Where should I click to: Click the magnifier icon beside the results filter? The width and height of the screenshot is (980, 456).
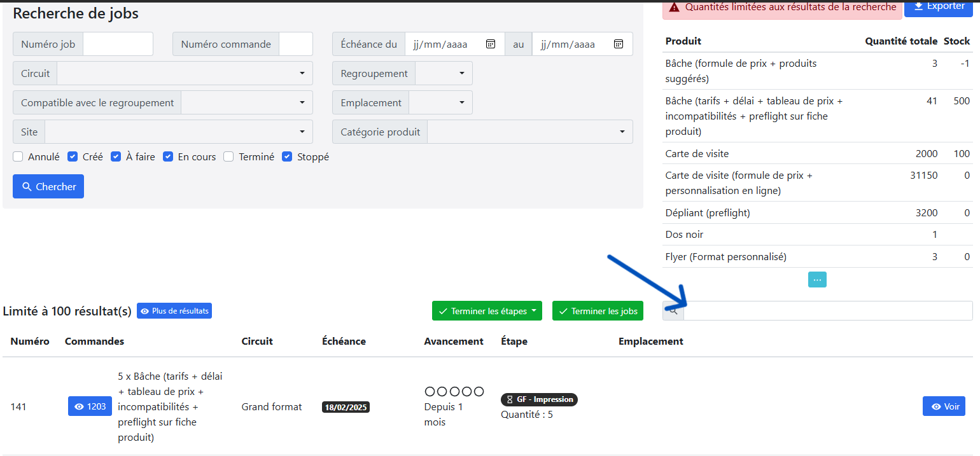673,311
